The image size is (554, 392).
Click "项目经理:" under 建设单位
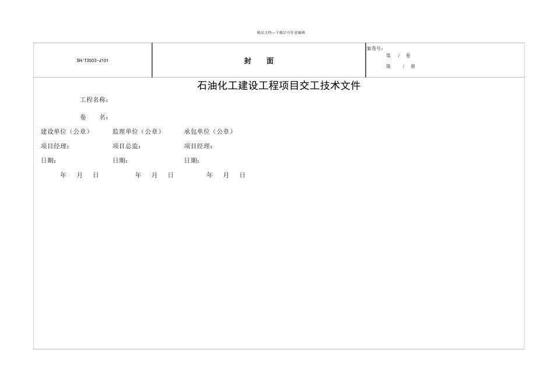click(55, 146)
